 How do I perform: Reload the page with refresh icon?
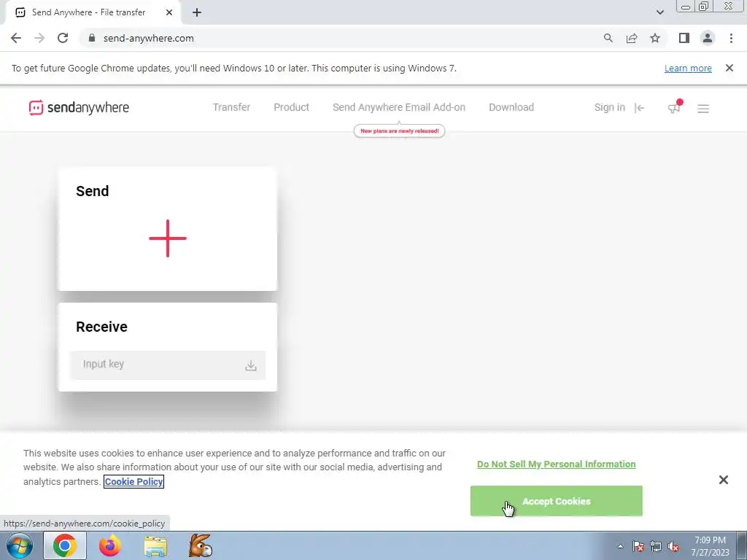pos(63,38)
